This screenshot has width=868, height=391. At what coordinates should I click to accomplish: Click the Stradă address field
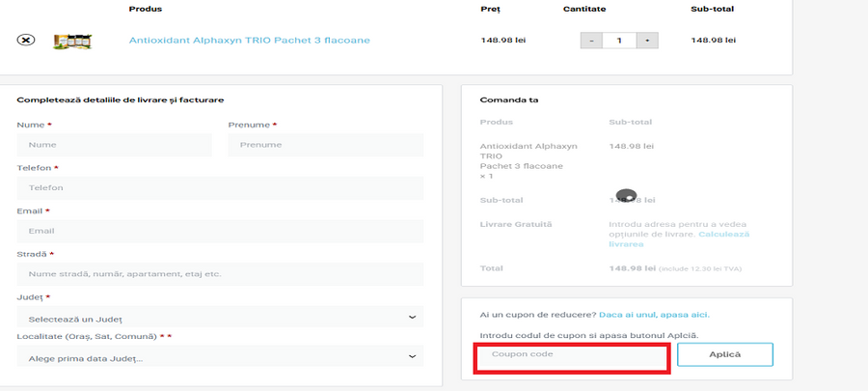tap(220, 274)
